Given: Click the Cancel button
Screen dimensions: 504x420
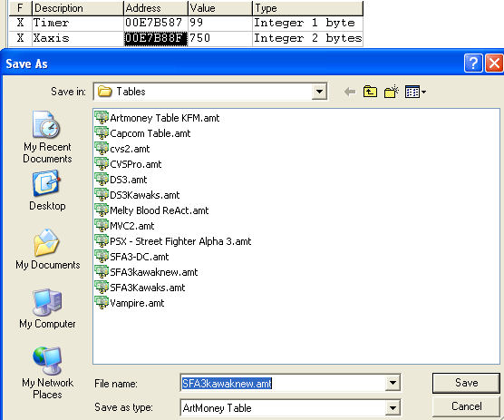Looking at the screenshot, I should [466, 406].
